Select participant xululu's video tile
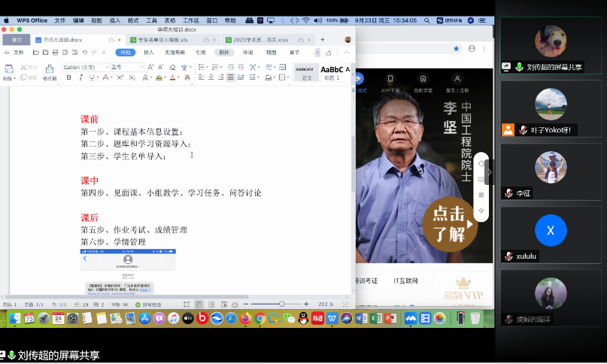Screen dimensions: 607x364 point(551,231)
